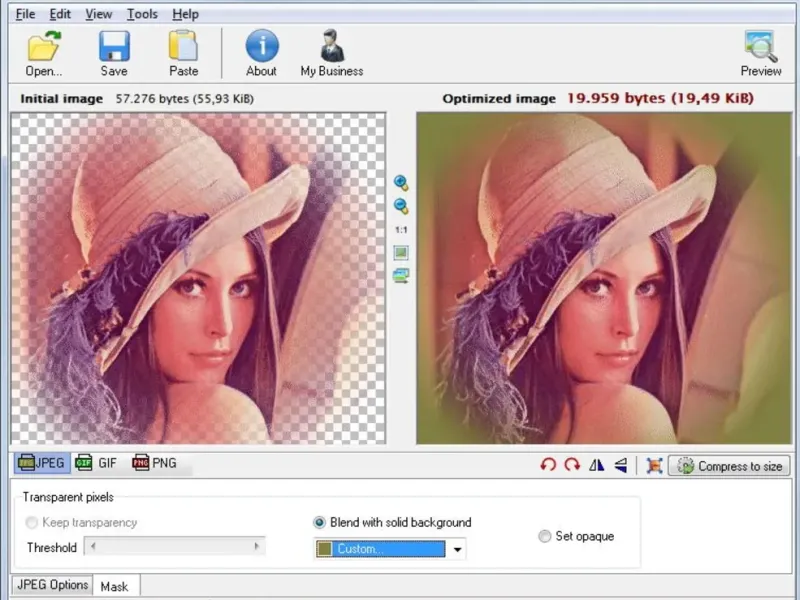Open the Mask tab
Screen dimensions: 800x600
115,587
